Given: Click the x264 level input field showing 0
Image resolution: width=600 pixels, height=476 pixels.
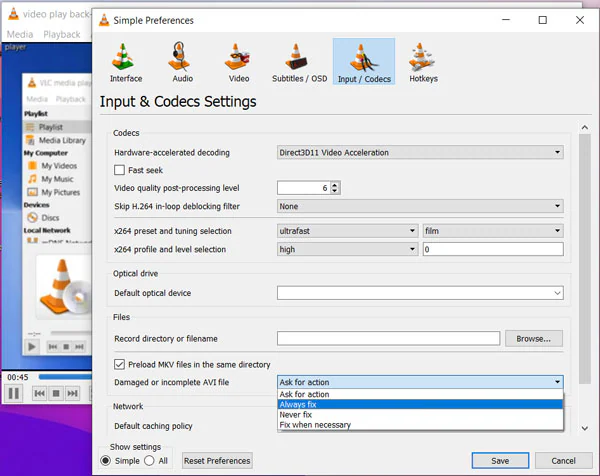Looking at the screenshot, I should click(x=493, y=249).
